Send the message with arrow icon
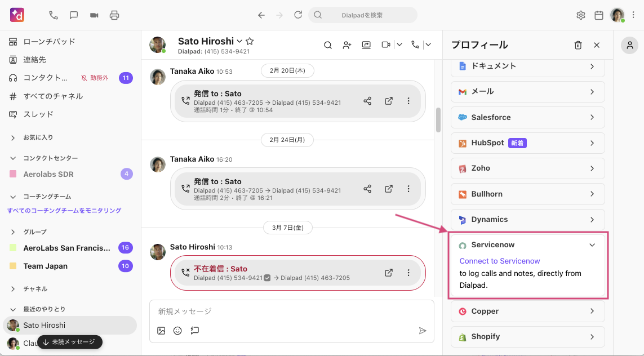 tap(422, 331)
